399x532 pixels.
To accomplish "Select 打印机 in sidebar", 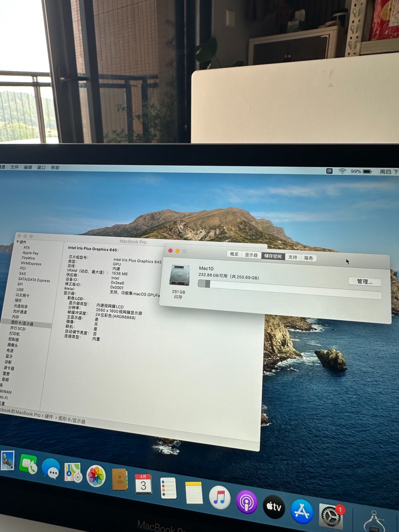I will [x=14, y=334].
